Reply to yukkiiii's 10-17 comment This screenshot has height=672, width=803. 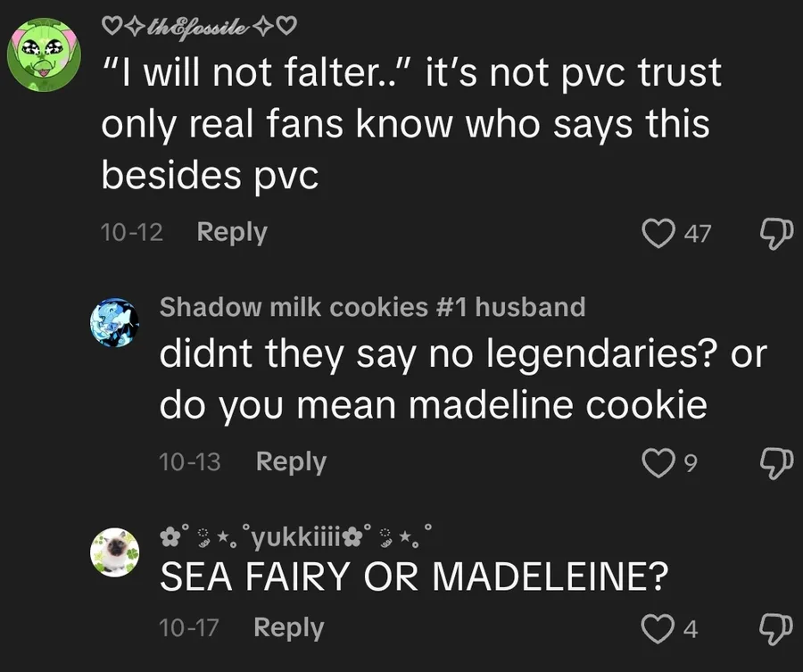pos(288,627)
